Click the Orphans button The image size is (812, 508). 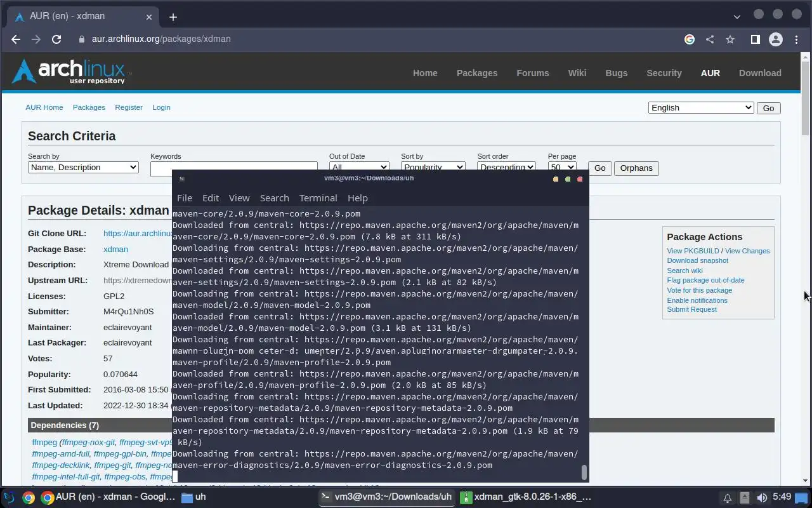pyautogui.click(x=636, y=168)
